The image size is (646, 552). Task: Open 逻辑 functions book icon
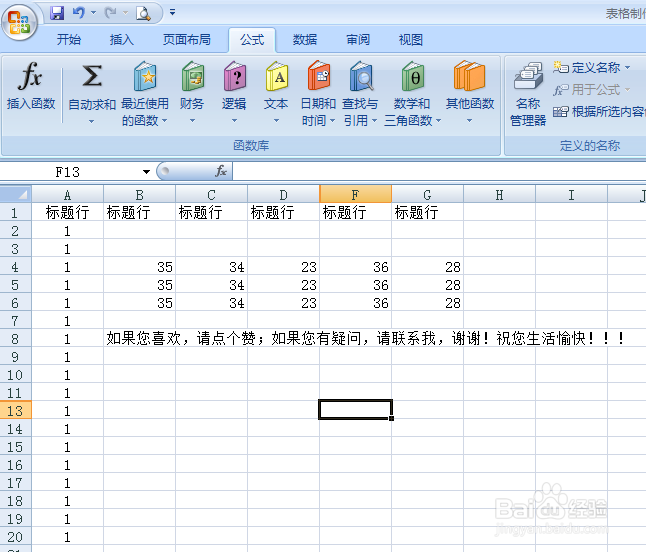click(234, 77)
